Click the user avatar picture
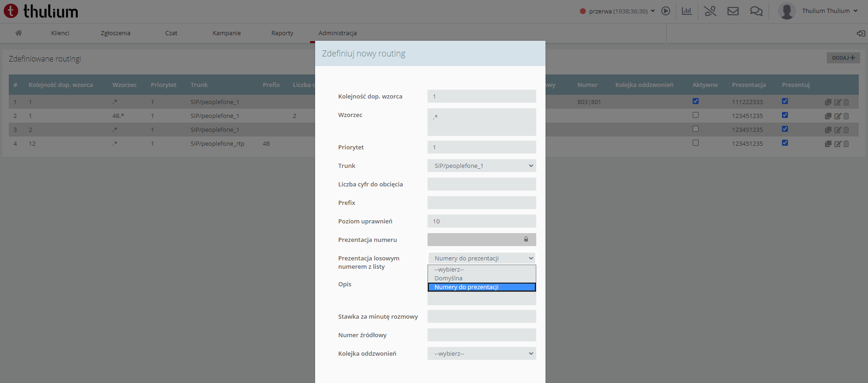 pos(787,11)
